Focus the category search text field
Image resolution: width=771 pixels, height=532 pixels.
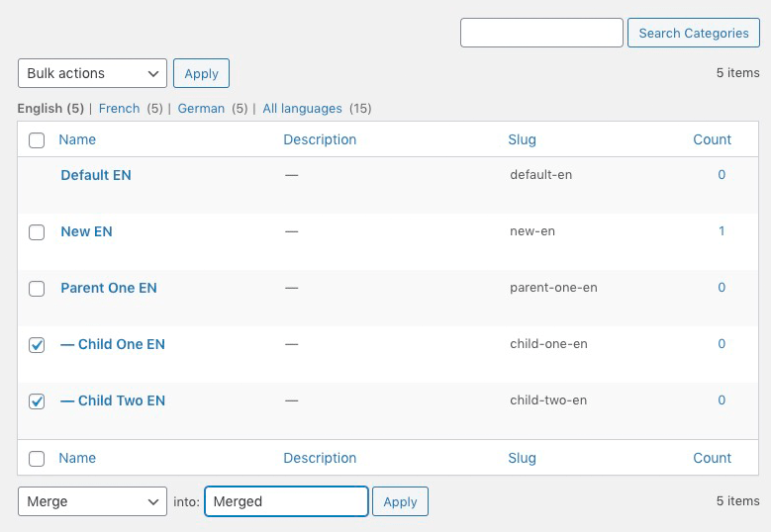coord(541,33)
